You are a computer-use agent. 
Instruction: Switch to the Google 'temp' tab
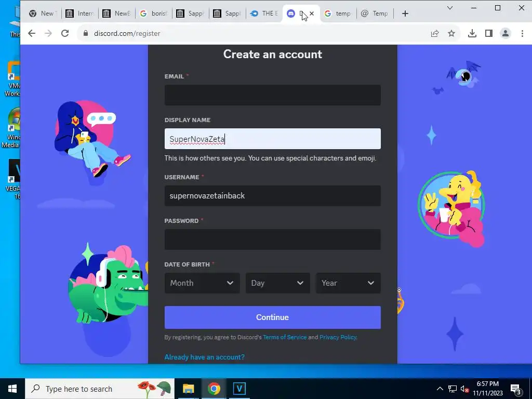click(x=338, y=14)
